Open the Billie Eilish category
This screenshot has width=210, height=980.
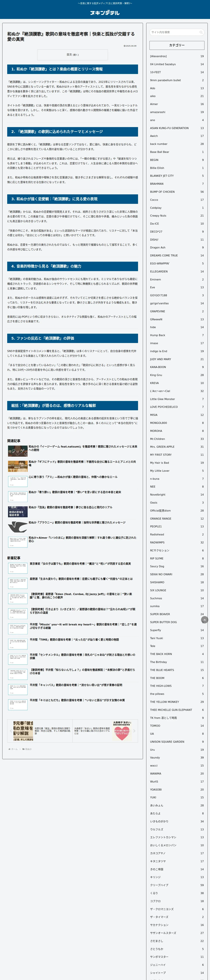click(177, 168)
